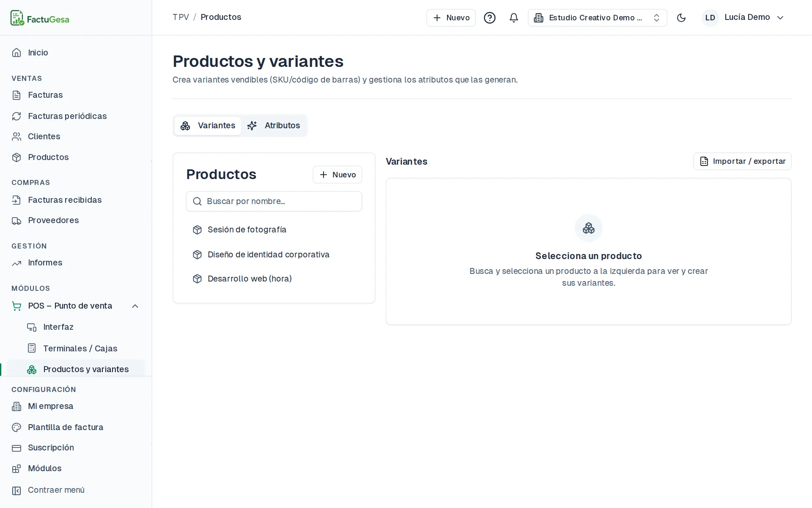Click the TPV breadcrumb link
Screen dimensions: 812x508
point(181,17)
